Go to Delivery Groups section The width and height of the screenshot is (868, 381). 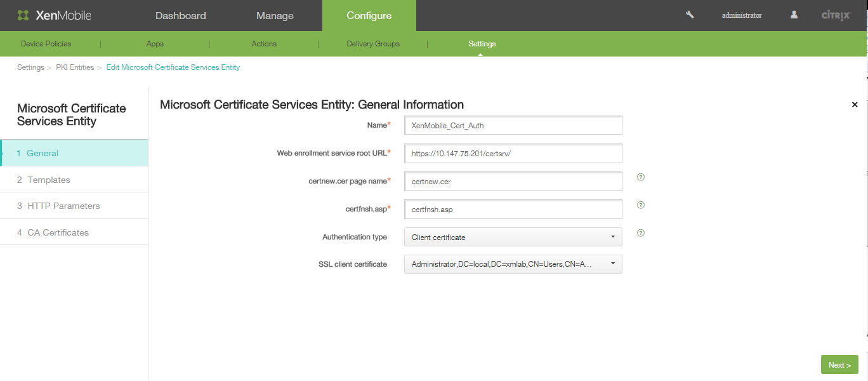[x=373, y=44]
